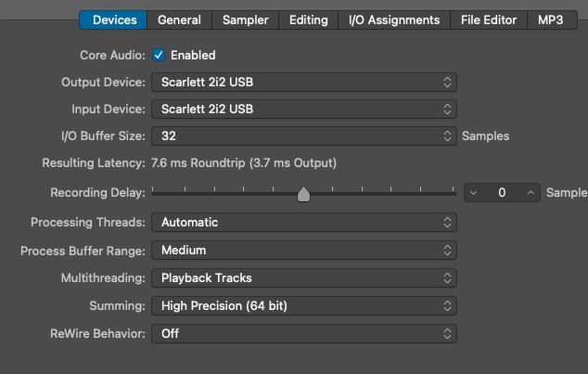Screen dimensions: 588x374
Task: Open the Processing Threads dropdown
Action: [x=304, y=223]
